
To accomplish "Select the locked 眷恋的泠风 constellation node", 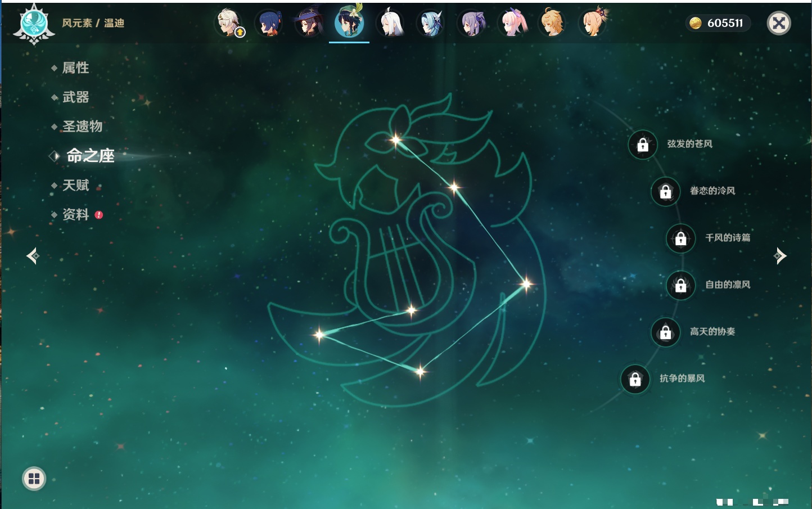I will (665, 192).
